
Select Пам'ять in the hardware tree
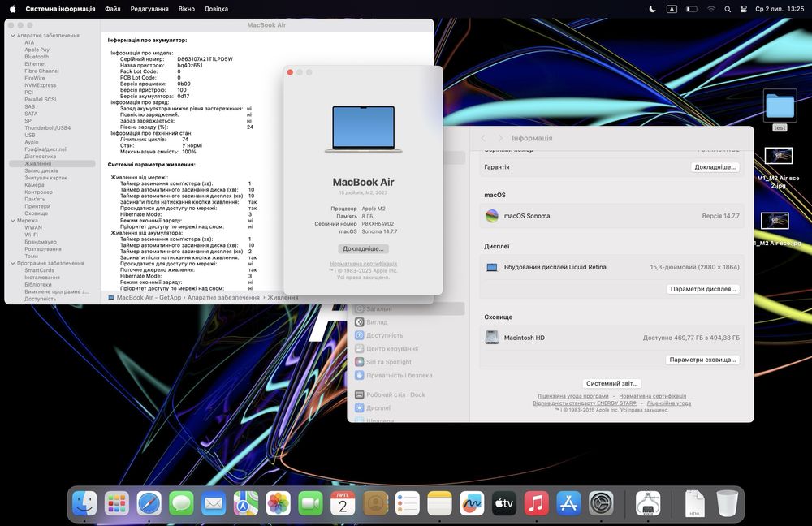click(35, 199)
